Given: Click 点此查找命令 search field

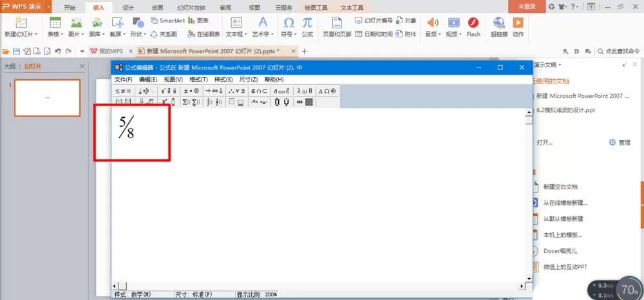Looking at the screenshot, I should [x=618, y=52].
